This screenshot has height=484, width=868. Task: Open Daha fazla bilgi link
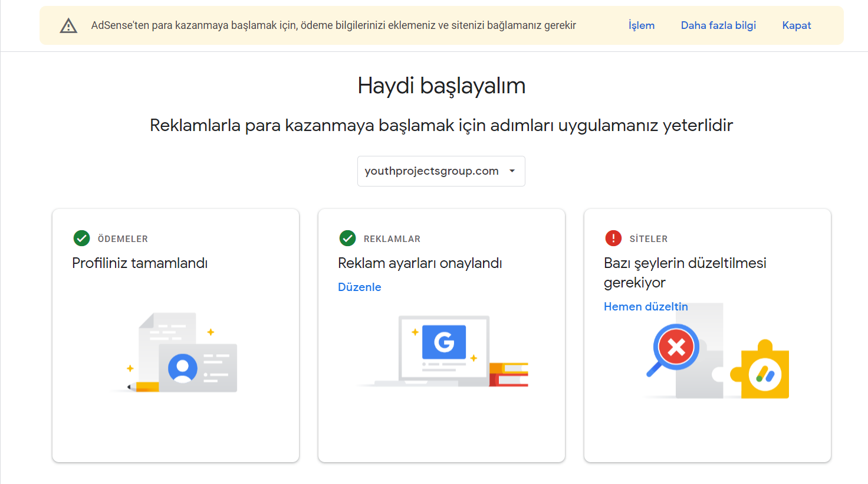718,25
